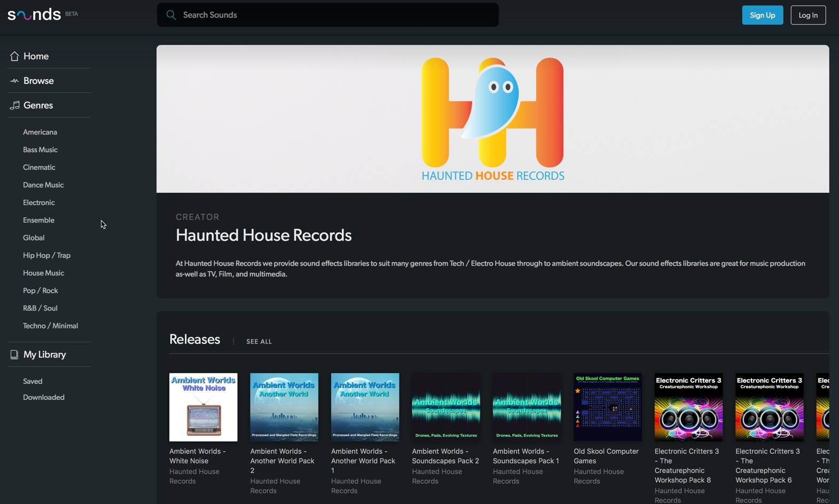Screen dimensions: 839x504
Task: Click creator name under Another World Pack 2
Action: (275, 486)
